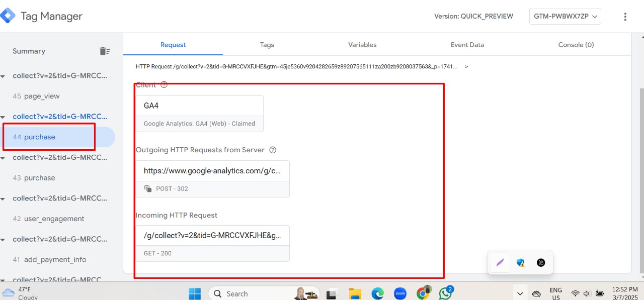Viewport: 644px width, 300px height.
Task: Click the help icon next to Client
Action: (164, 85)
